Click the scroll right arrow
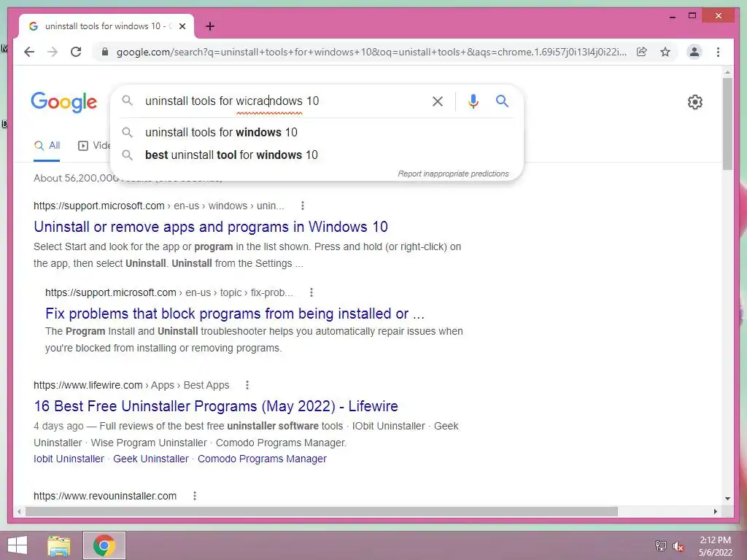 715,511
